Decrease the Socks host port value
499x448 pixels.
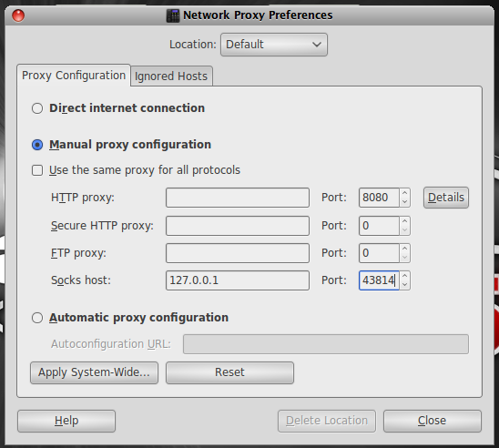coord(404,285)
